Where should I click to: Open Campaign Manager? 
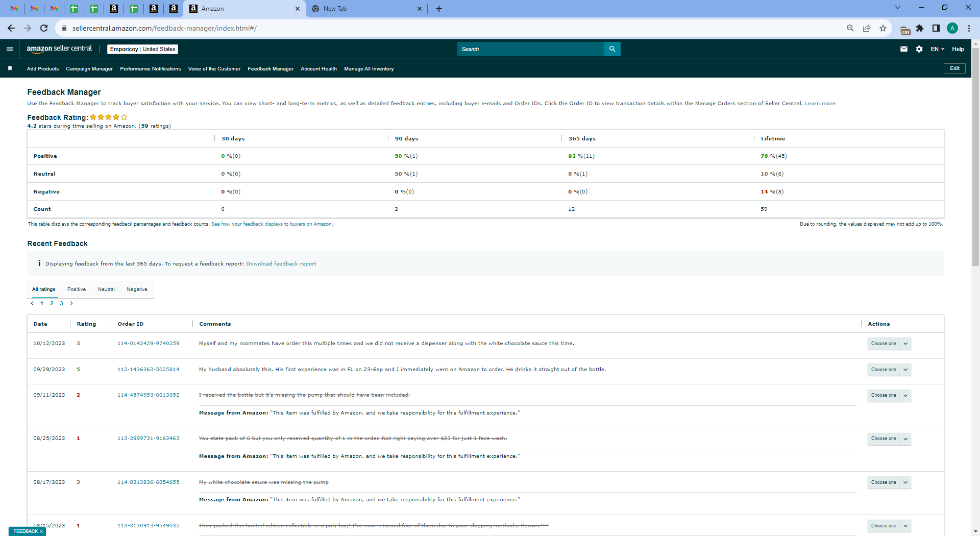coord(89,69)
